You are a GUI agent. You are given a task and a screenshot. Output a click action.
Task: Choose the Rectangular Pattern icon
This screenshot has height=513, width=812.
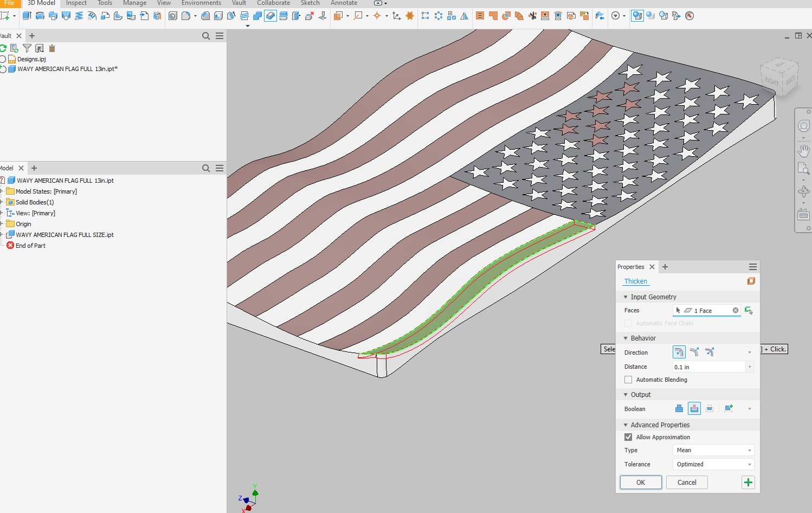[x=426, y=16]
